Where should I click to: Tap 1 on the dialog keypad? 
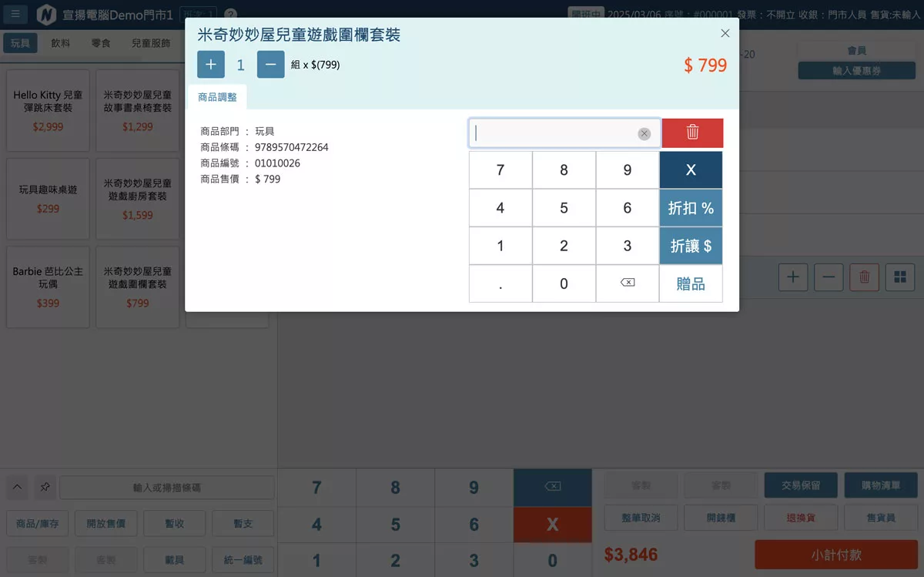coord(500,246)
